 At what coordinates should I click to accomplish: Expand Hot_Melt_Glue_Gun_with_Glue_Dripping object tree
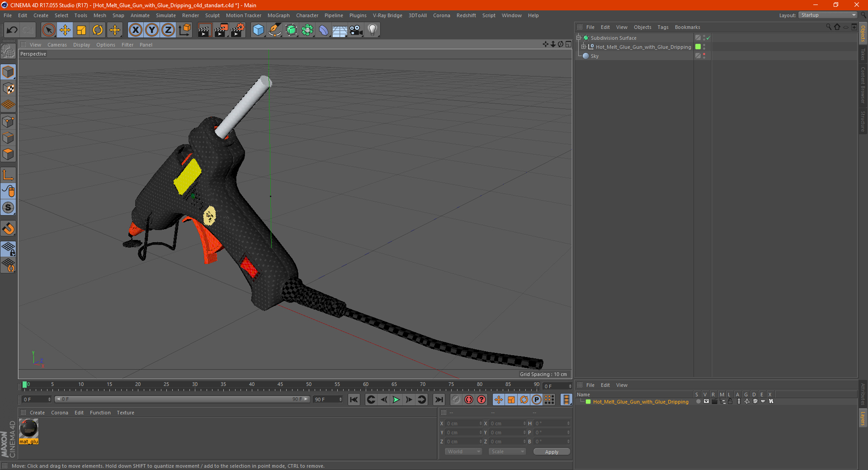point(584,47)
